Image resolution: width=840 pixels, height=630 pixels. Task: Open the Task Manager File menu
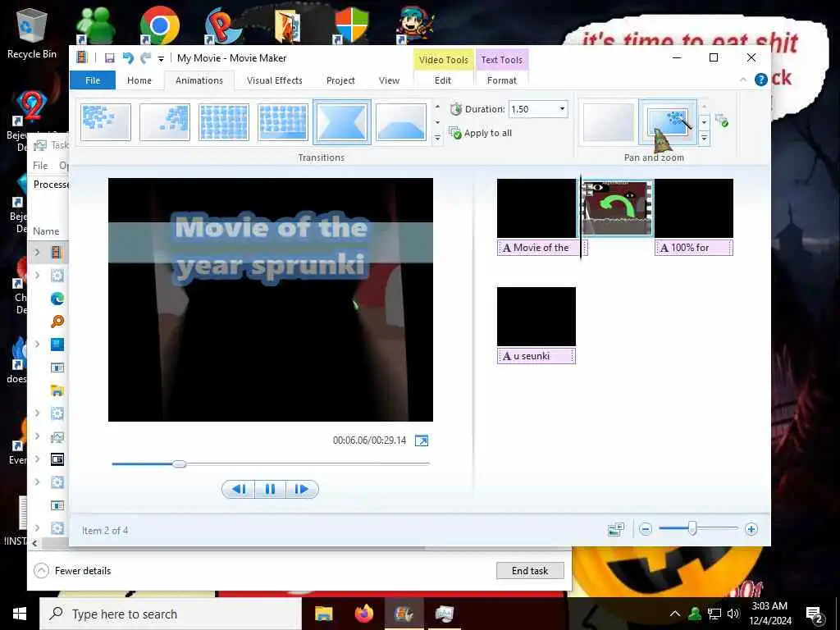pos(40,166)
